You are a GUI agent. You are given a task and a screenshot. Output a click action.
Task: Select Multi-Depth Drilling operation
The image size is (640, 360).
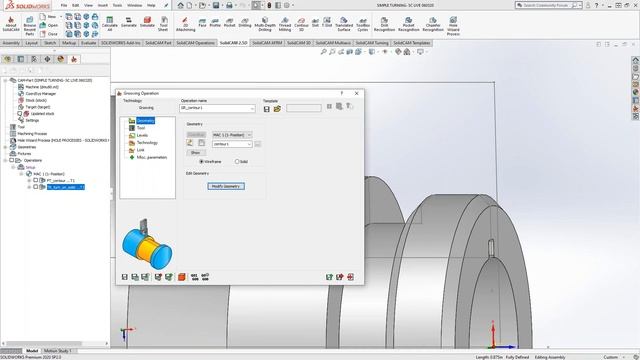[265, 24]
